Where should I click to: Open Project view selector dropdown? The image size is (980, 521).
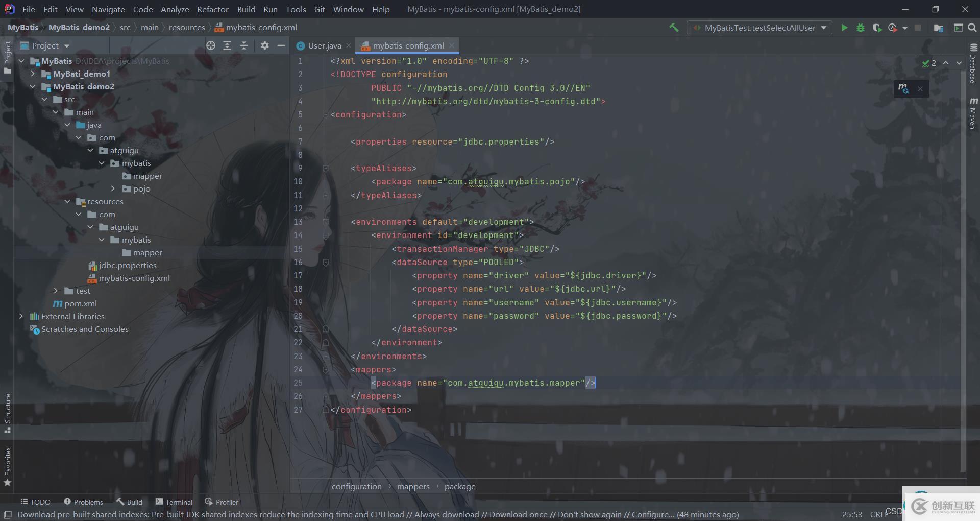point(45,45)
